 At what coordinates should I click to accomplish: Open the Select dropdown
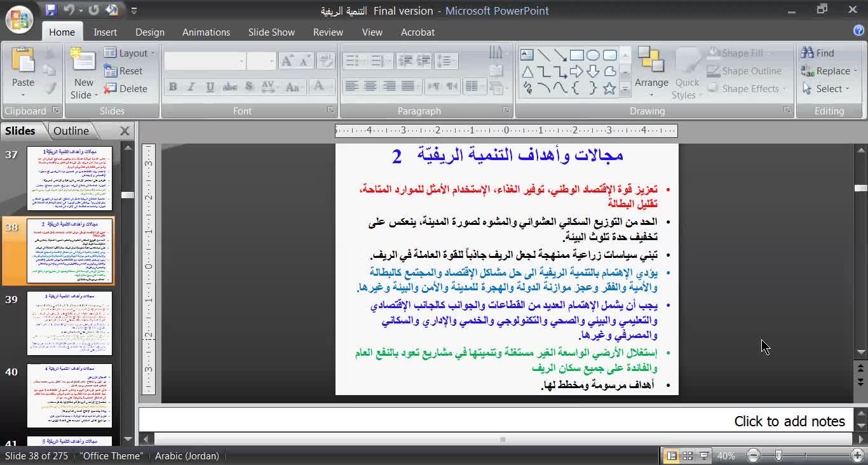(x=825, y=89)
